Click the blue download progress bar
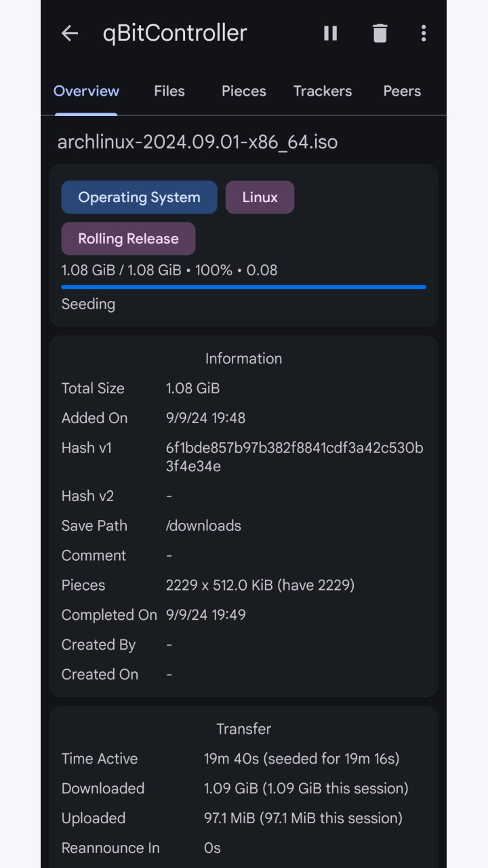Image resolution: width=488 pixels, height=868 pixels. [x=243, y=287]
